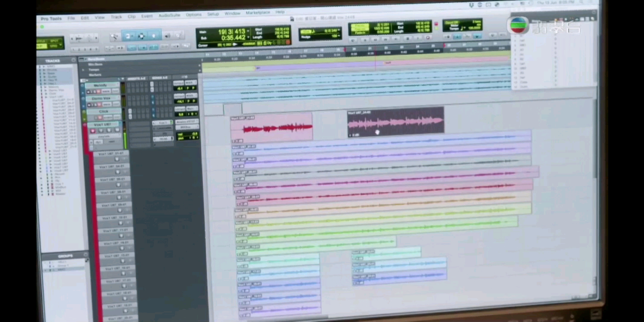Image resolution: width=644 pixels, height=322 pixels.
Task: Click zoom preset 5 button
Action: click(x=96, y=49)
